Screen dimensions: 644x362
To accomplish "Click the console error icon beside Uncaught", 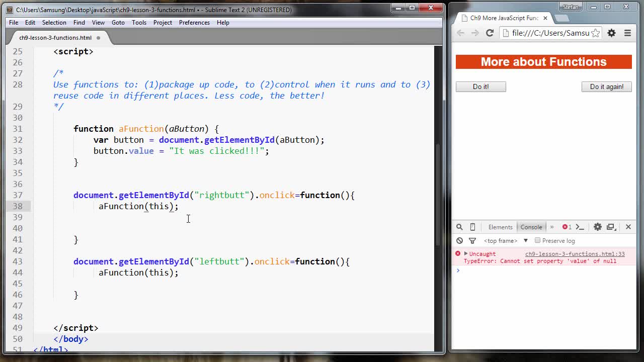I will (458, 254).
